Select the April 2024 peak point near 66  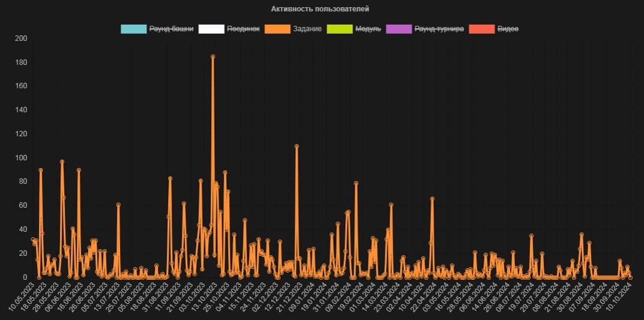pyautogui.click(x=432, y=199)
